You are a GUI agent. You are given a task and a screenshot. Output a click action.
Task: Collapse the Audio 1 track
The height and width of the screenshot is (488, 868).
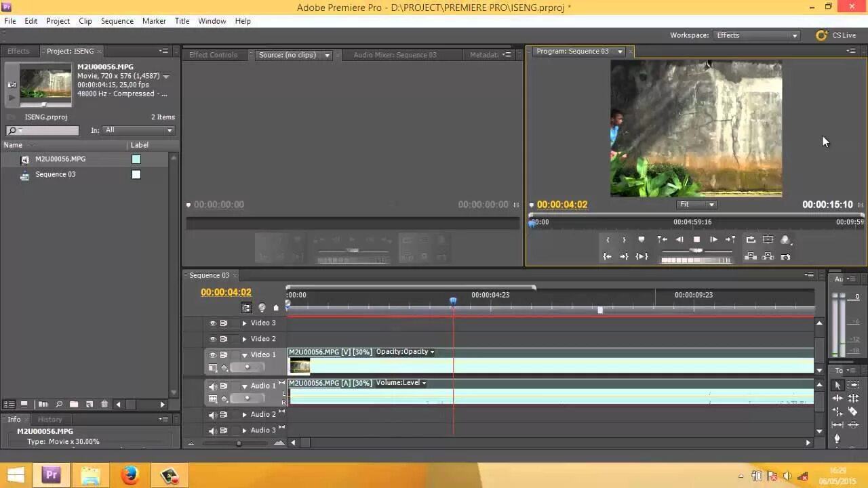tap(245, 386)
